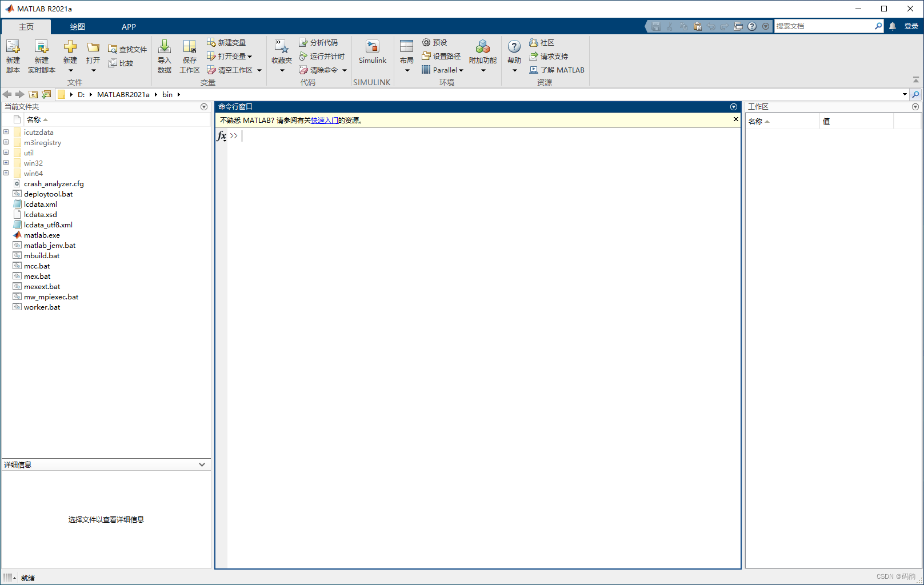Screen dimensions: 924x585
Task: Expand the icutzdata folder
Action: [x=6, y=132]
